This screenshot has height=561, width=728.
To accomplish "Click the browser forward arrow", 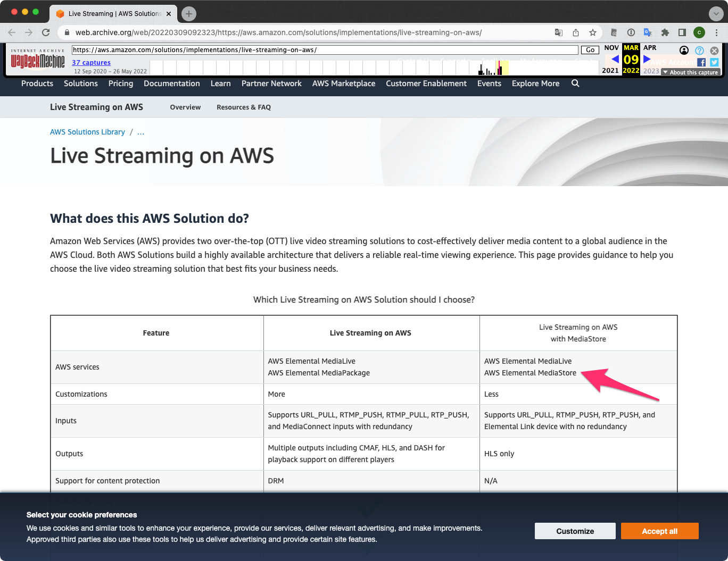I will 29,32.
